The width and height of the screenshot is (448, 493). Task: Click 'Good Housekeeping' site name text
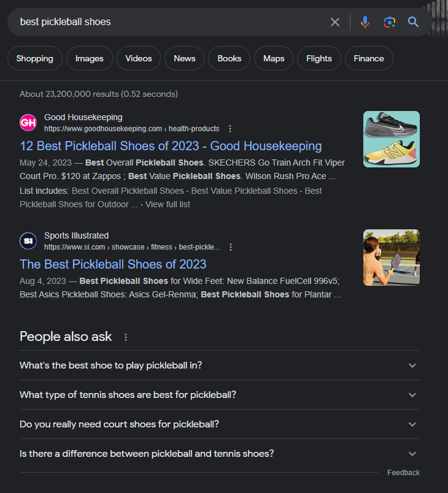click(83, 117)
